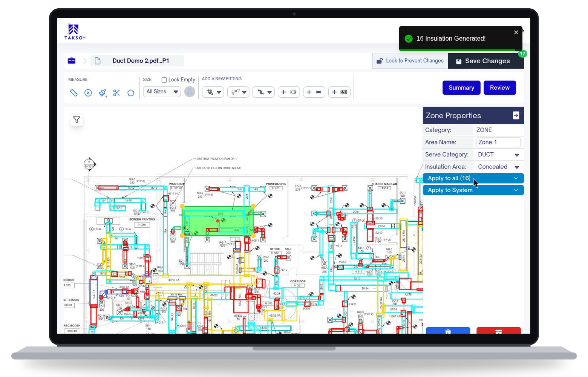Select the pentagon polygon tool
The height and width of the screenshot is (377, 588).
(131, 93)
